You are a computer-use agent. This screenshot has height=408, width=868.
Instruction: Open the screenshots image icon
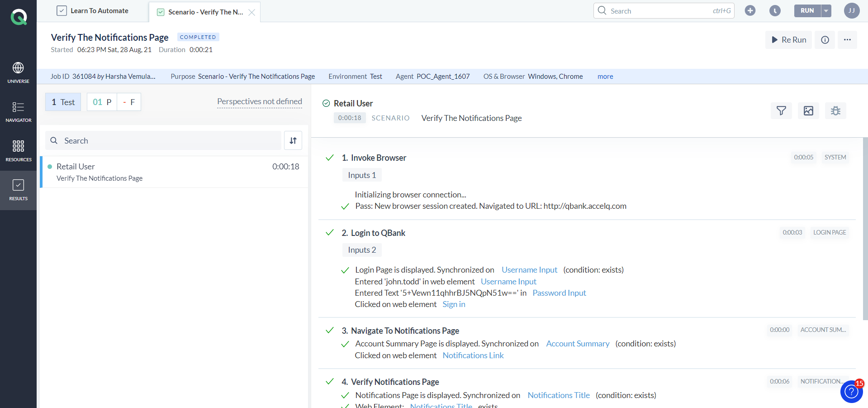click(x=808, y=111)
